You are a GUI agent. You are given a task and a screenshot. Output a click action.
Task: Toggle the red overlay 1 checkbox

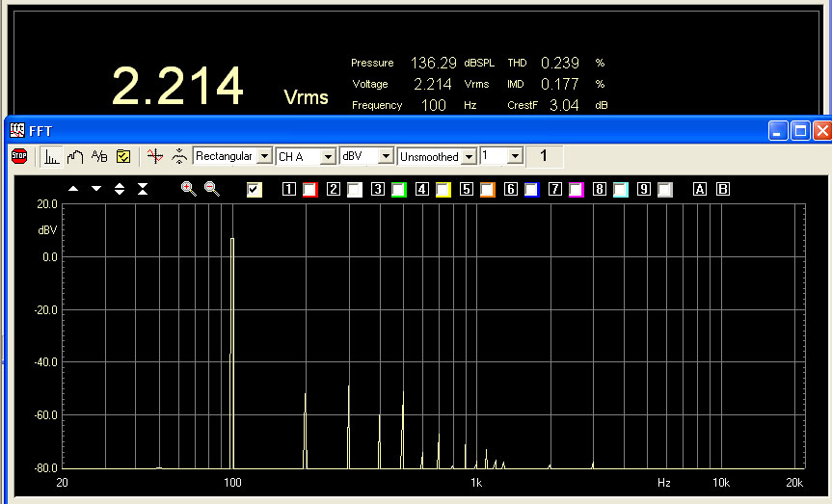pos(310,190)
